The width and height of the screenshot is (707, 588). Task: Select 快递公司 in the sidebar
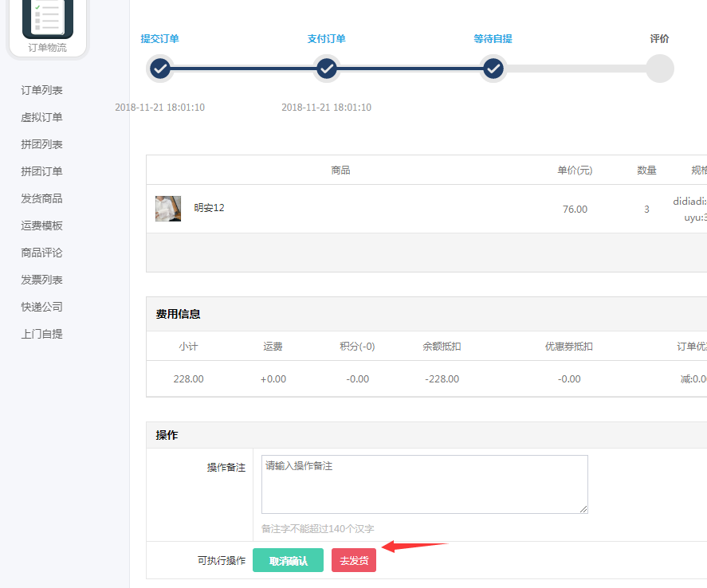pyautogui.click(x=41, y=307)
